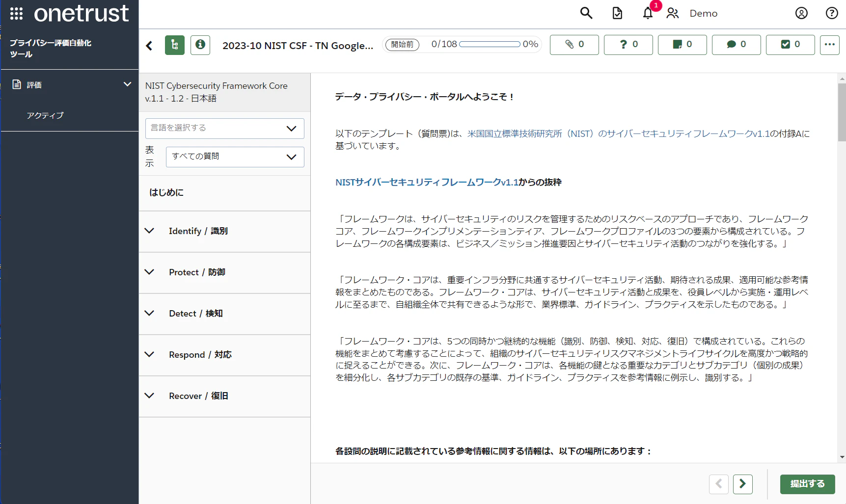Click the Demo organization people icon

pos(673,13)
